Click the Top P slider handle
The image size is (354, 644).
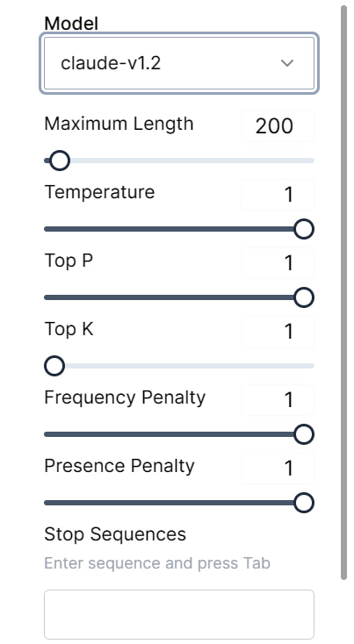[304, 297]
